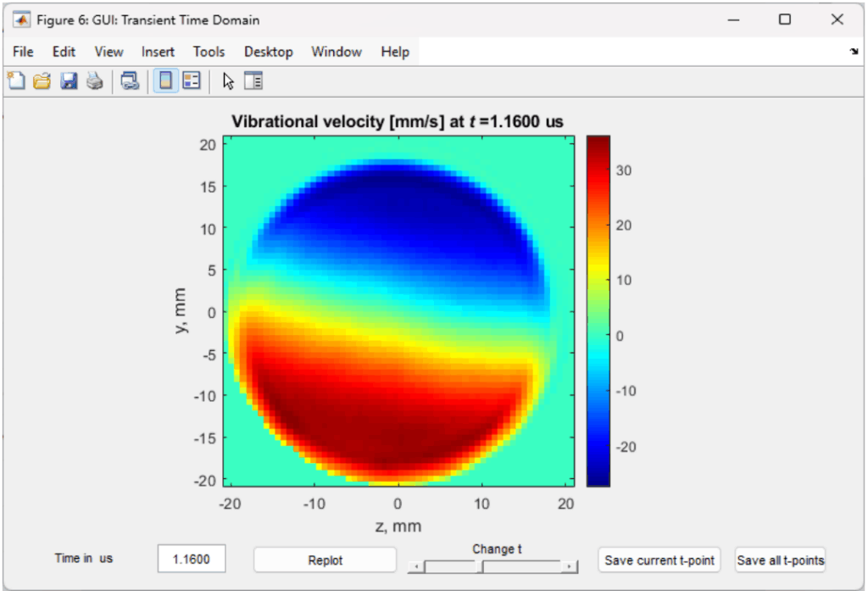
Task: Click the Open File folder icon
Action: tap(42, 81)
